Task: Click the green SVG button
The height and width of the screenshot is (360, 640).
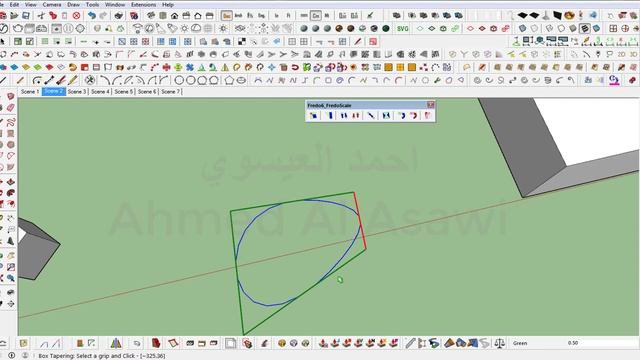Action: coord(402,29)
